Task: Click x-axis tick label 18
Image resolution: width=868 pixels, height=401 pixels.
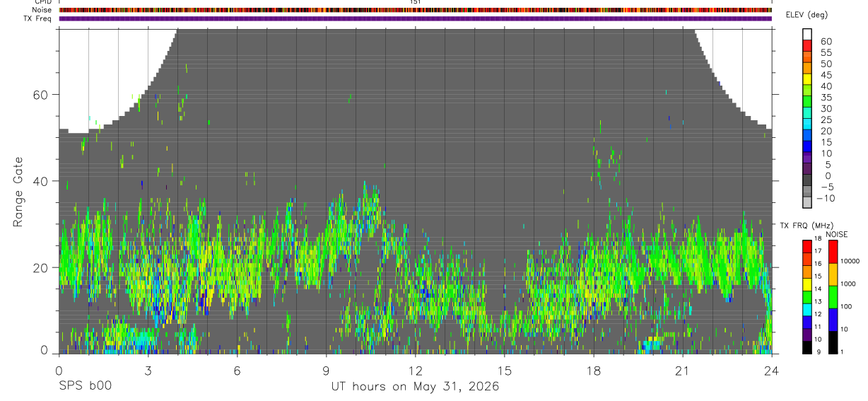Action: pyautogui.click(x=593, y=370)
